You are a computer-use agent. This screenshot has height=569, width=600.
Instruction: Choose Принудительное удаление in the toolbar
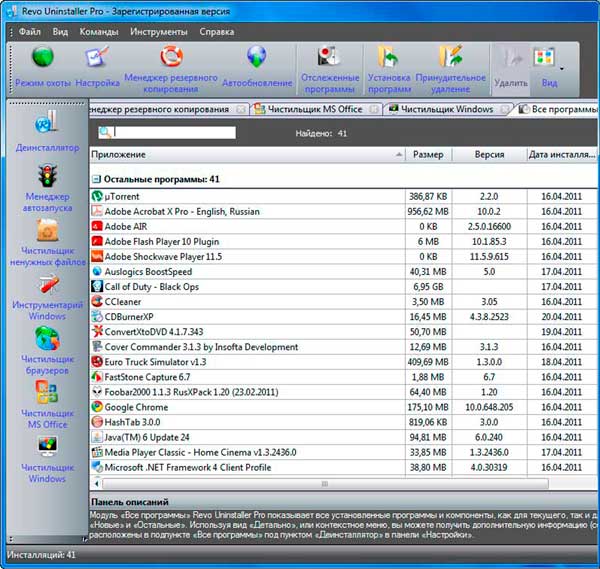pos(450,69)
